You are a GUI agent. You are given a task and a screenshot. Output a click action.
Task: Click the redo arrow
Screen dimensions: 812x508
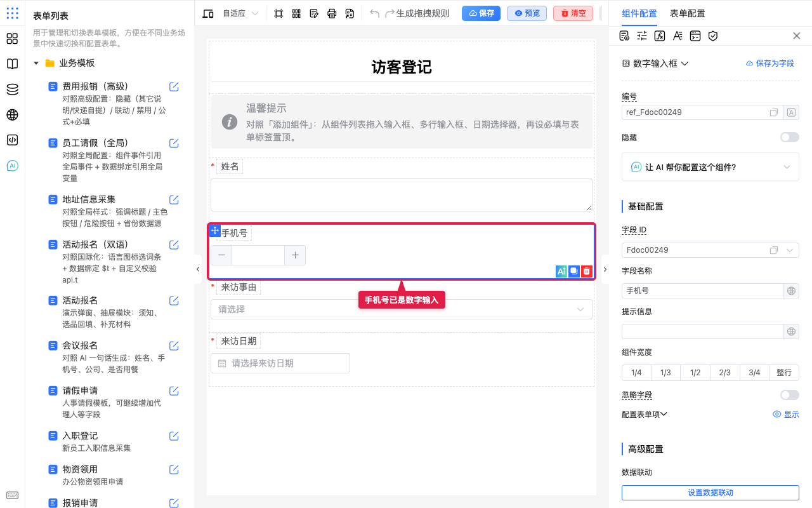390,13
